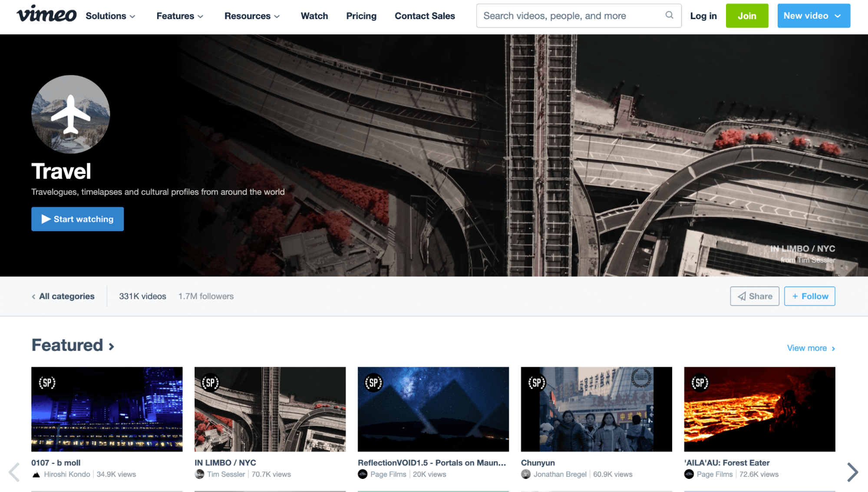The height and width of the screenshot is (492, 868).
Task: Expand Resources dropdown menu
Action: tap(252, 16)
